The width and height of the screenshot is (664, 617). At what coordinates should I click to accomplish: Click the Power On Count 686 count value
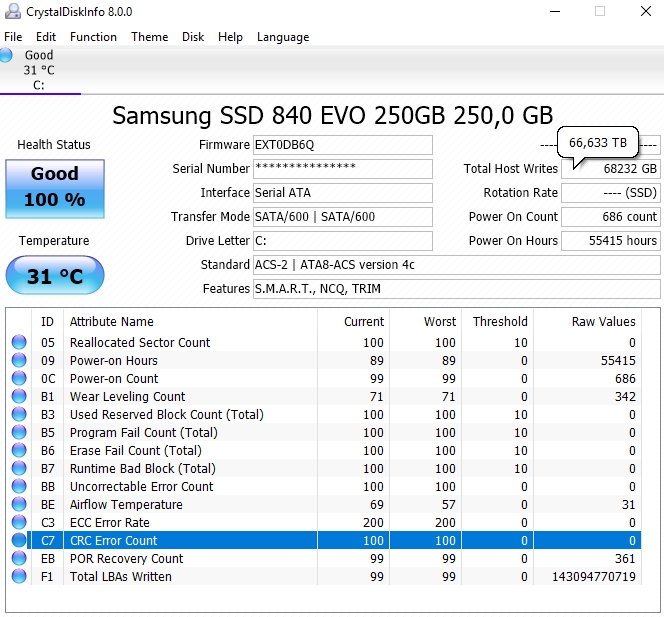coord(611,216)
